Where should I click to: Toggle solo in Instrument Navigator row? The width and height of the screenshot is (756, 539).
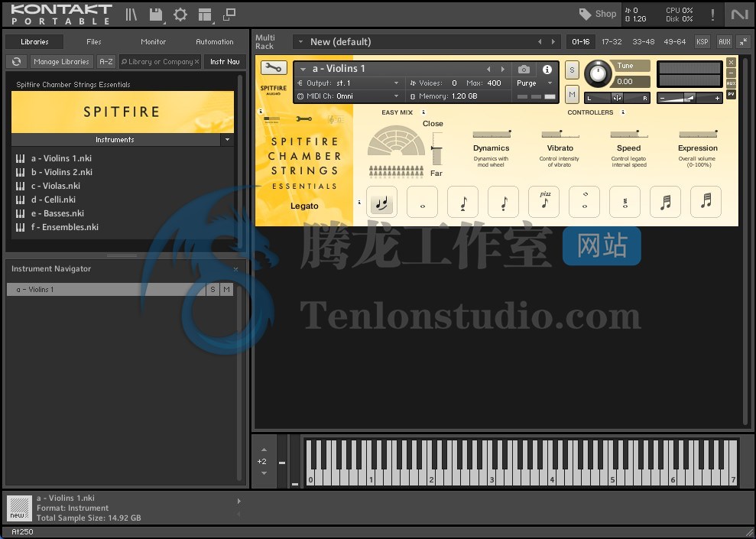pyautogui.click(x=213, y=289)
